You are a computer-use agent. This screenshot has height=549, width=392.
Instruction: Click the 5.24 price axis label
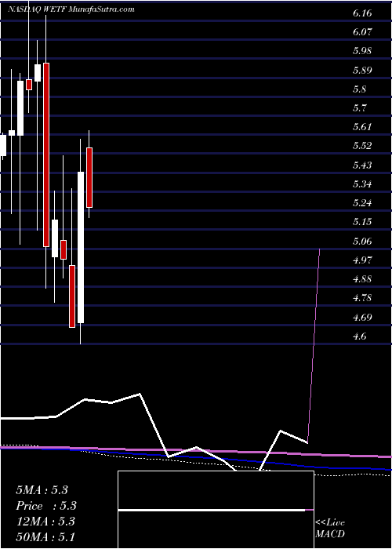pyautogui.click(x=362, y=203)
